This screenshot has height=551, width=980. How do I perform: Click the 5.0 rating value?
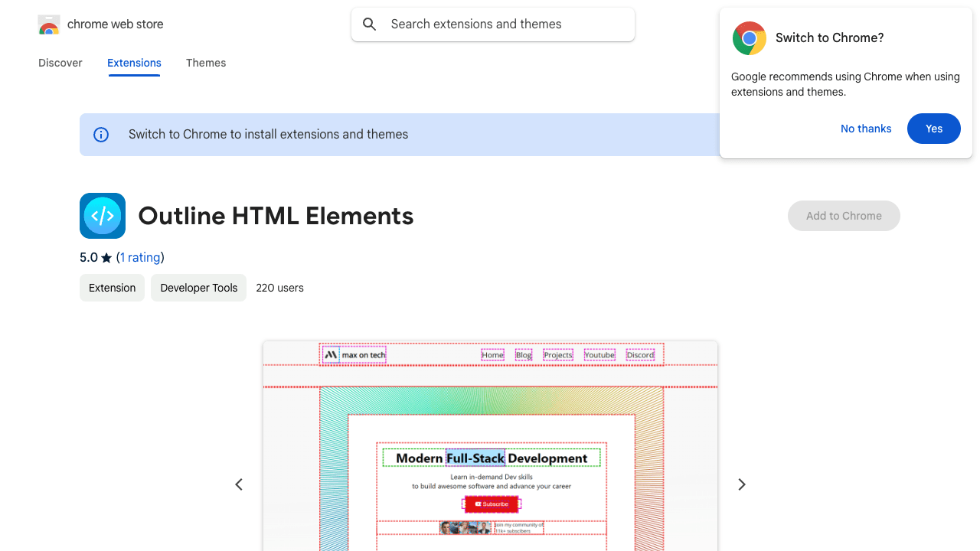tap(89, 258)
